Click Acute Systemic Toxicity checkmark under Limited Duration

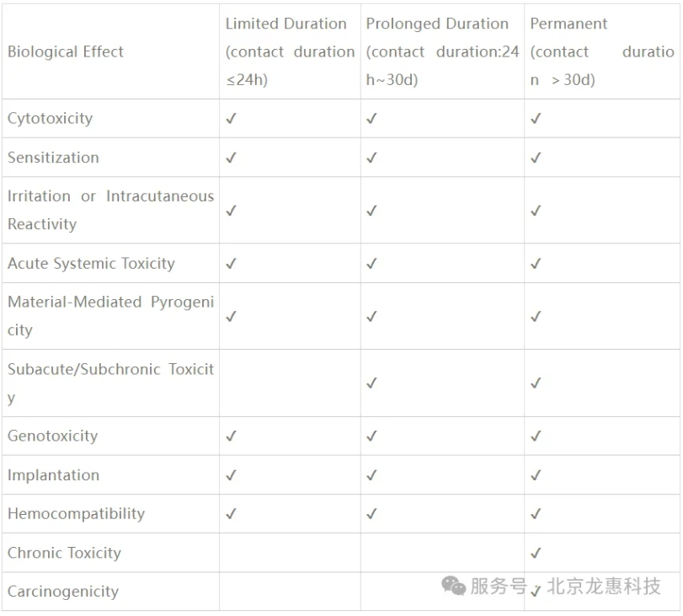point(231,263)
